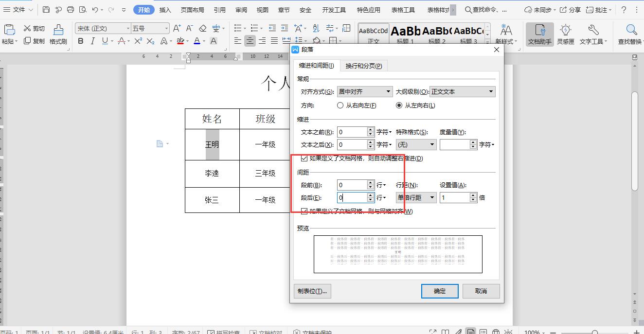The width and height of the screenshot is (644, 334).
Task: Open 制表位 tab stops button
Action: [312, 291]
